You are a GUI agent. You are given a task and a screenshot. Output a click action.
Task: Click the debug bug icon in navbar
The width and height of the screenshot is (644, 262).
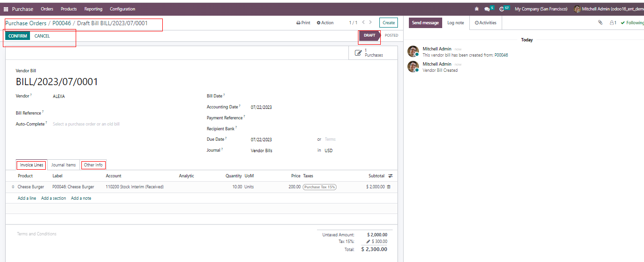[477, 9]
